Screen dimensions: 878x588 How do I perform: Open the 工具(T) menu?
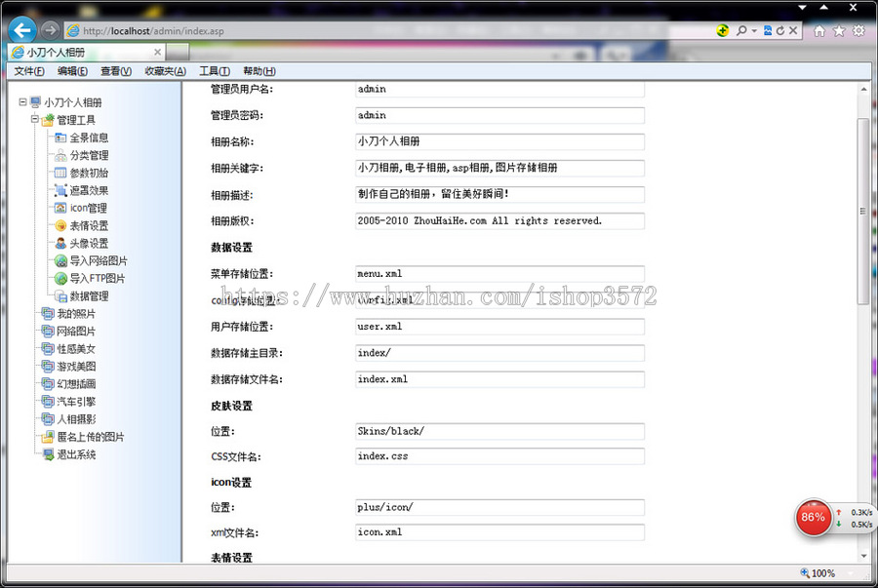pos(214,70)
